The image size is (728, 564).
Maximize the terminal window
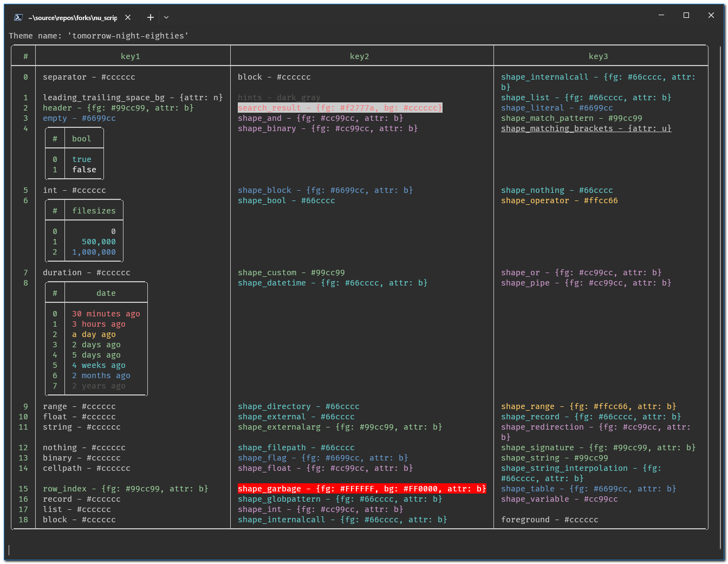point(686,15)
